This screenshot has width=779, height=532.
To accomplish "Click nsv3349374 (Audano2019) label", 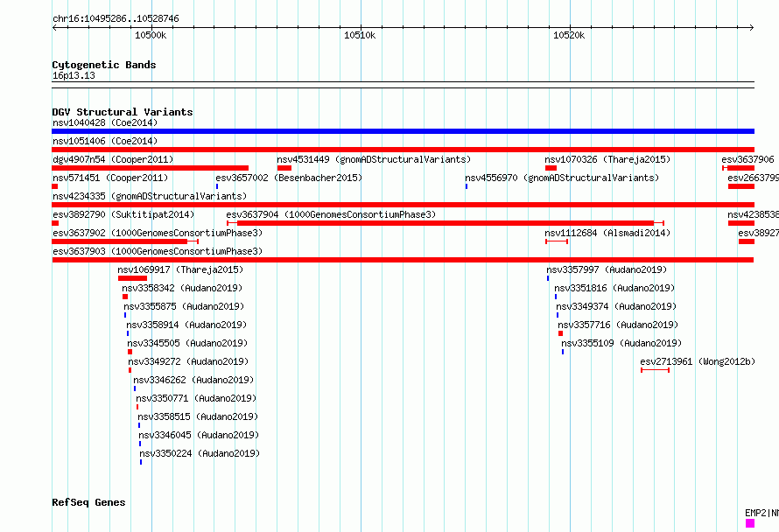I will tap(616, 306).
